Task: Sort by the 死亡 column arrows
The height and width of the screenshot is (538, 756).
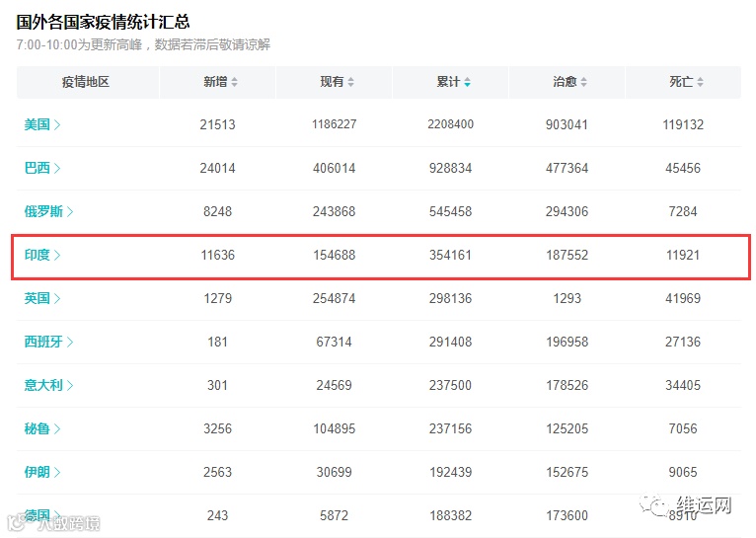Action: point(700,82)
